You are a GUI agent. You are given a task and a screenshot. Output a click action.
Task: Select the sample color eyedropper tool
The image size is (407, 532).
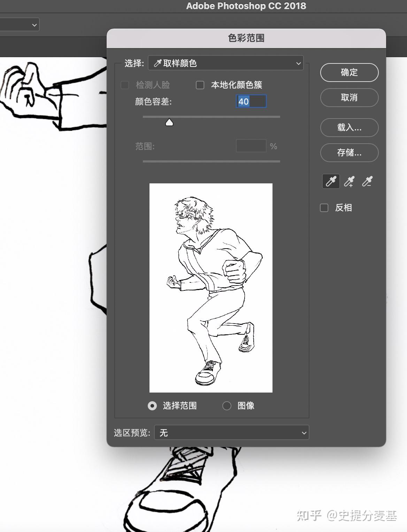point(331,181)
